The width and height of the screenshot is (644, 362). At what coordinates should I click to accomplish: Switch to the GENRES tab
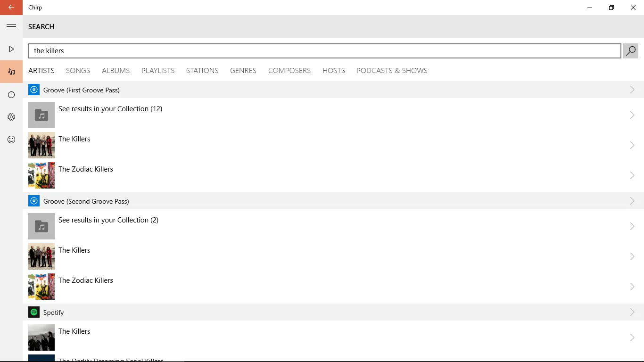(x=243, y=71)
